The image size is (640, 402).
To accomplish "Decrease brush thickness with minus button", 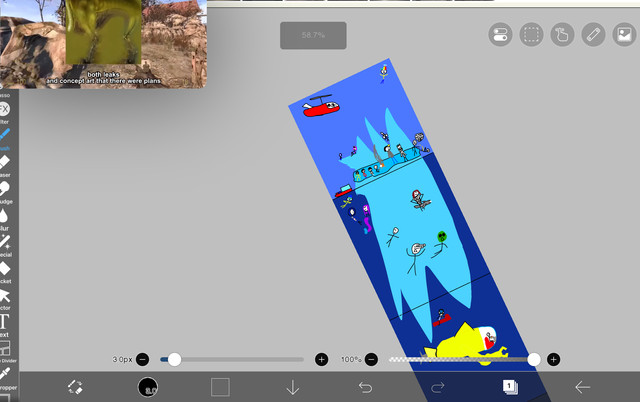I will tap(142, 360).
